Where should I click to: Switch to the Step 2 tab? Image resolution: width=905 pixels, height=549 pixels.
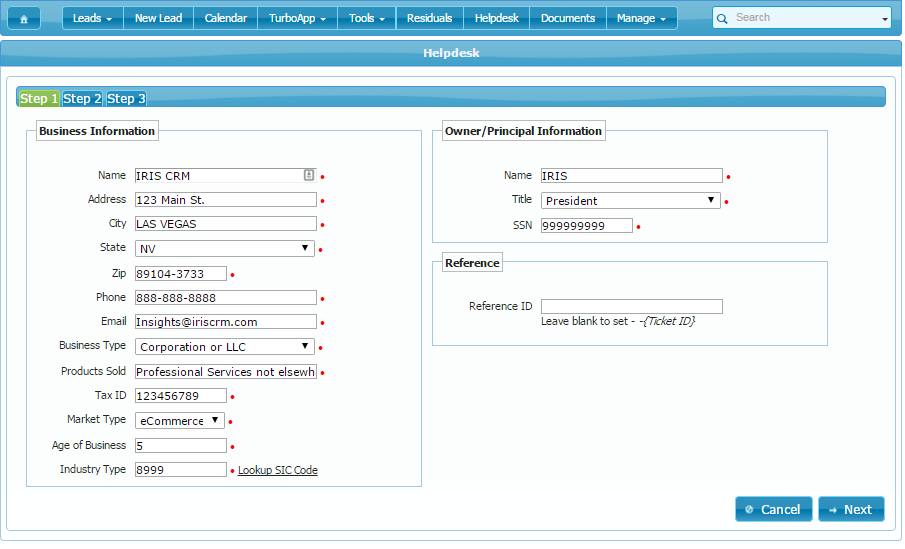[x=82, y=98]
